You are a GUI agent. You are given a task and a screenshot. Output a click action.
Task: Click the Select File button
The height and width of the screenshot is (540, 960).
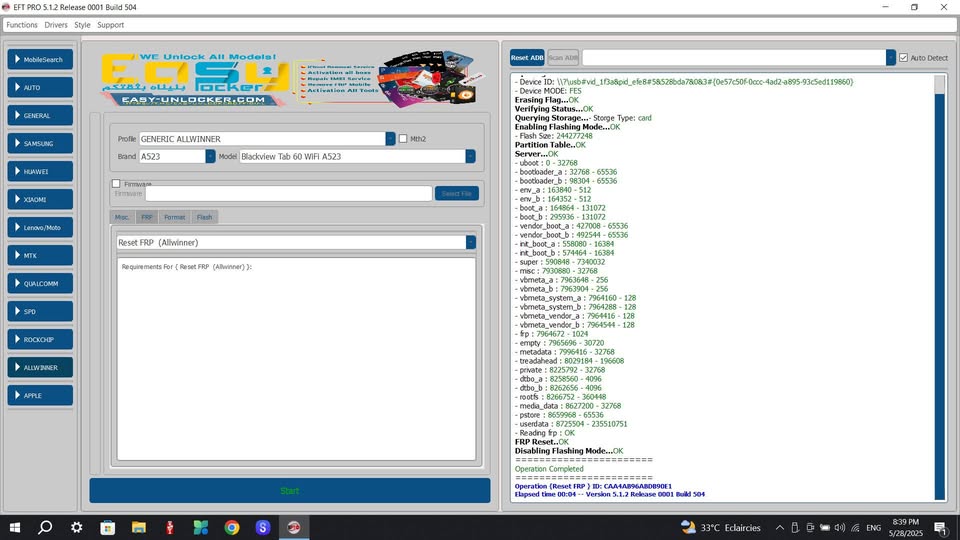[457, 193]
